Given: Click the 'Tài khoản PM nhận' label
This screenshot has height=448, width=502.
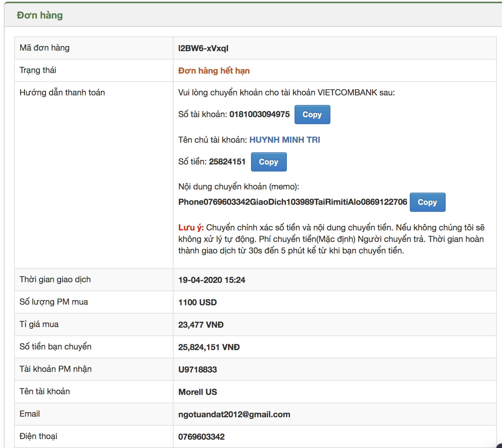Looking at the screenshot, I should (x=55, y=369).
